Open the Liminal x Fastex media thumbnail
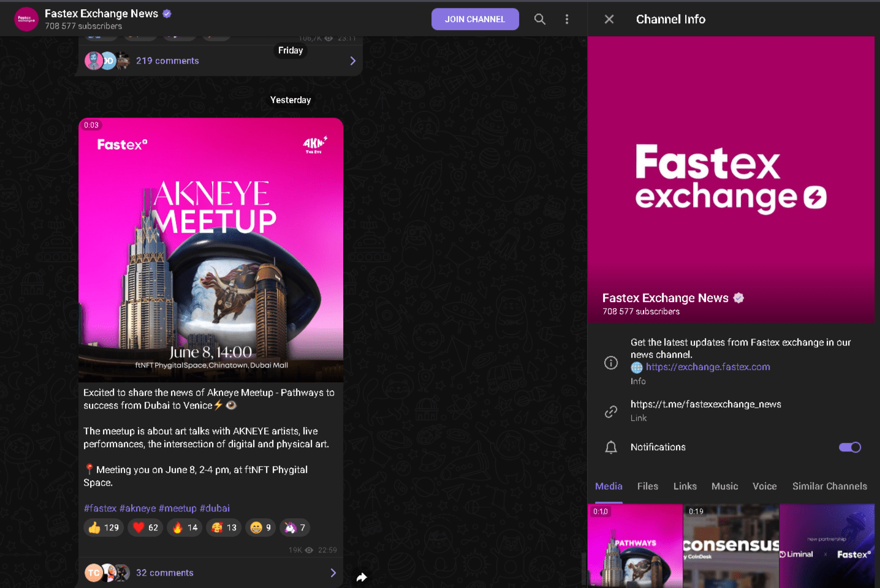The image size is (880, 588). (x=827, y=546)
